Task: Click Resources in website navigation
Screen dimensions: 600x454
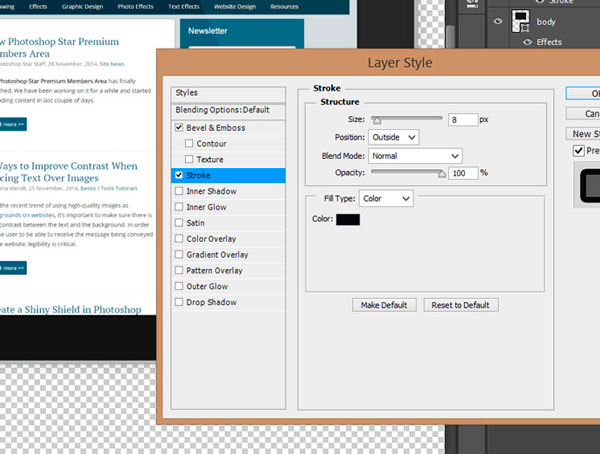Action: pos(284,7)
